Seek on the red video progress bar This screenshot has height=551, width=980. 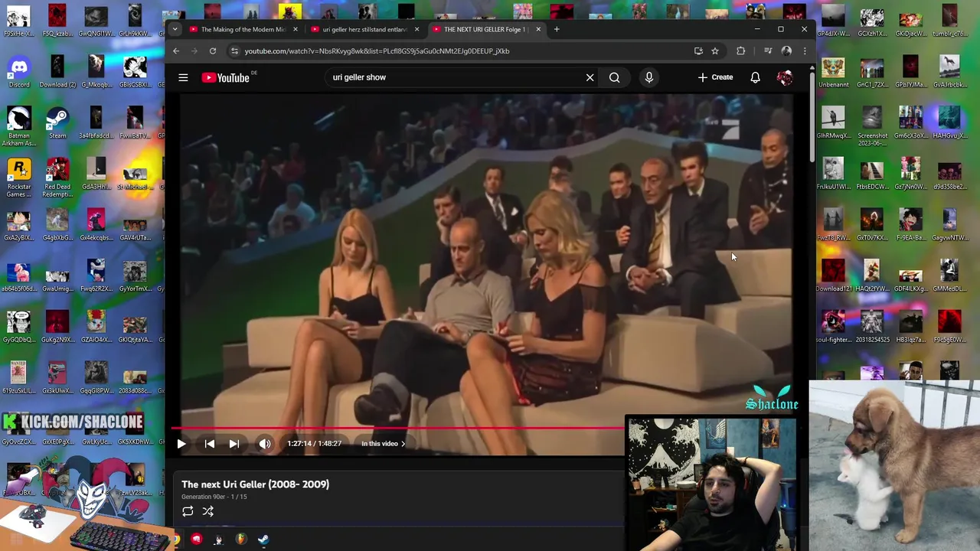coord(398,428)
